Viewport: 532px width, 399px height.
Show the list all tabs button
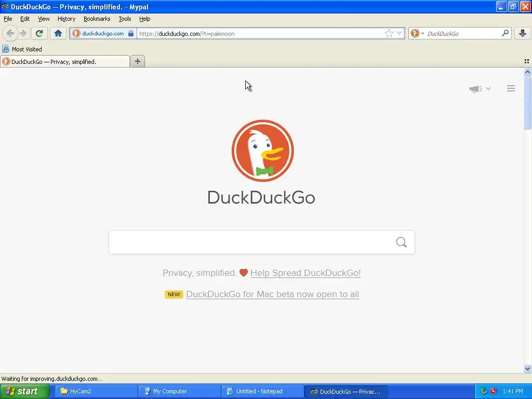(x=527, y=61)
